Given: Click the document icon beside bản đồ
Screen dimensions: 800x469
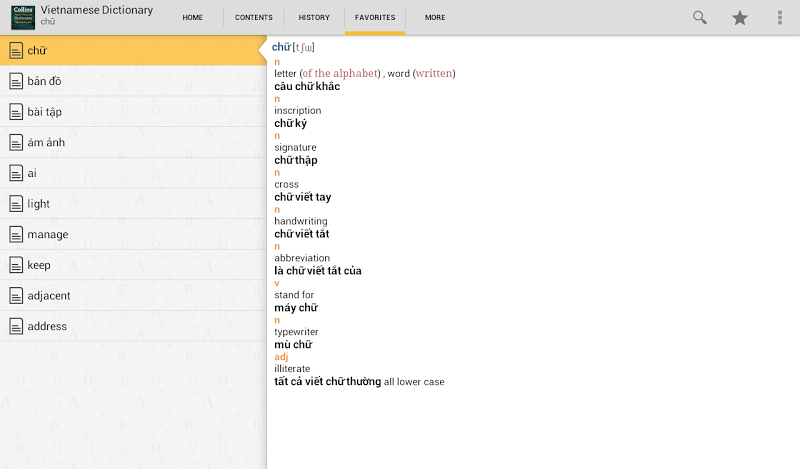Looking at the screenshot, I should click(x=16, y=81).
